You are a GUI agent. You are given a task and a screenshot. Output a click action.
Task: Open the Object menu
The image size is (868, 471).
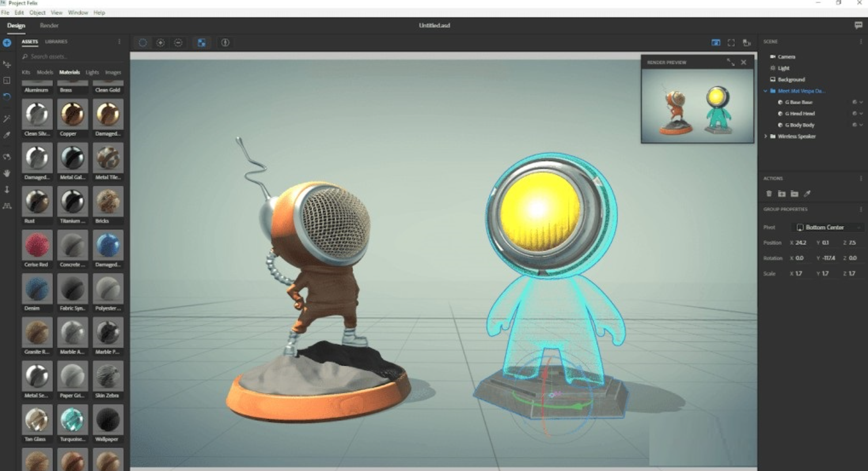pyautogui.click(x=37, y=12)
